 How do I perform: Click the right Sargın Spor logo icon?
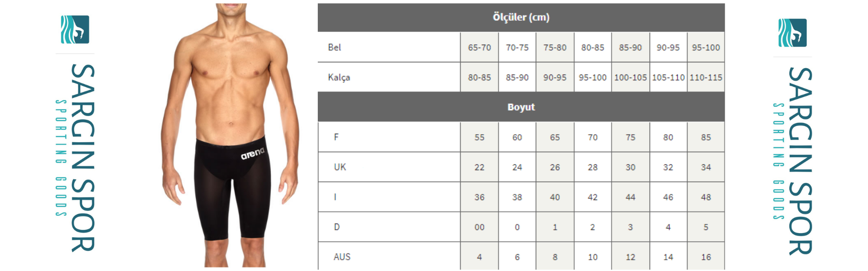[x=793, y=33]
